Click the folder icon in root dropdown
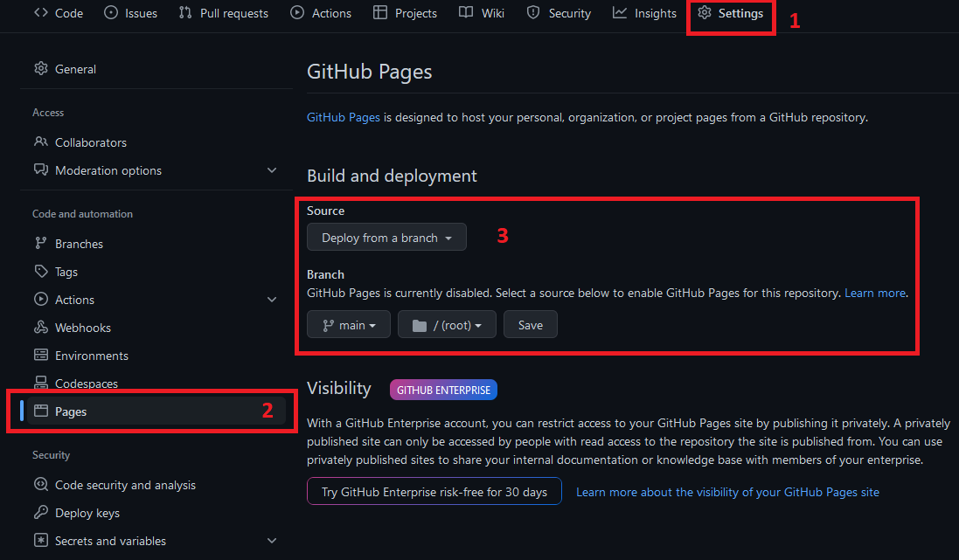This screenshot has width=959, height=560. coord(420,326)
